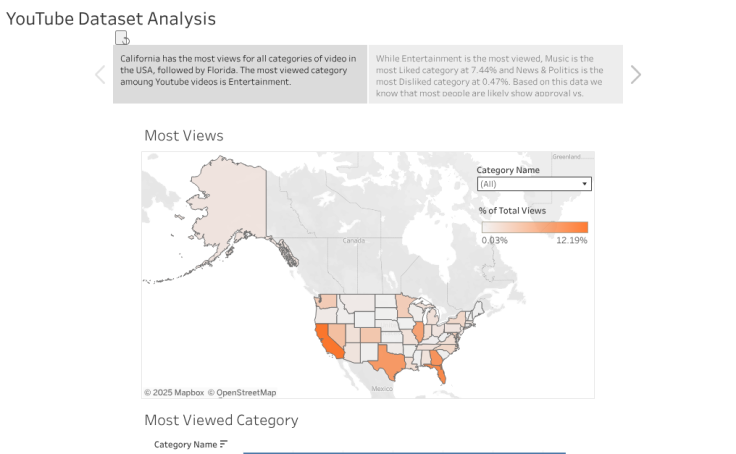The width and height of the screenshot is (736, 454).
Task: Open the OpenStreetMap attribution link
Action: [244, 392]
